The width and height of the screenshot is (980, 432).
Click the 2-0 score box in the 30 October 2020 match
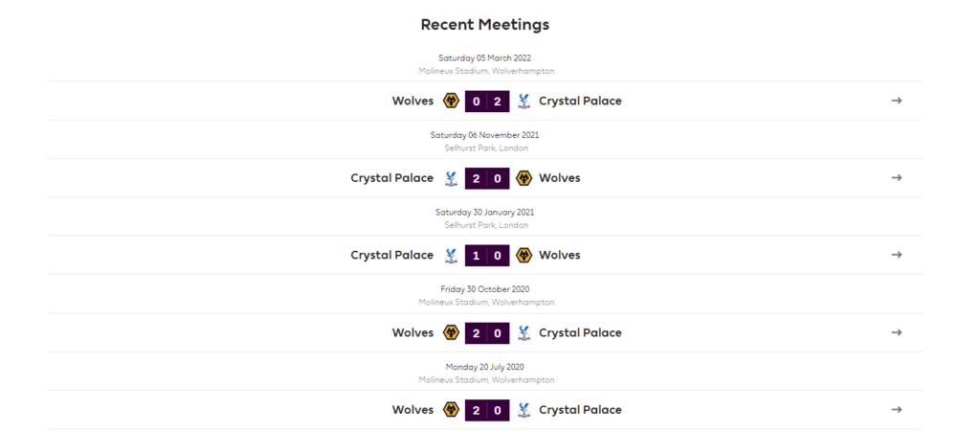pyautogui.click(x=487, y=333)
